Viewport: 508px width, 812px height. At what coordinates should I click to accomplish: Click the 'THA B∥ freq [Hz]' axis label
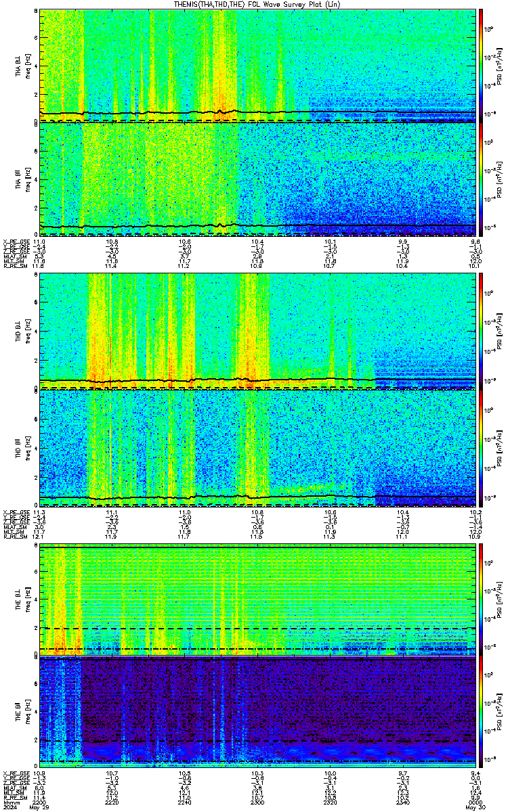click(23, 180)
